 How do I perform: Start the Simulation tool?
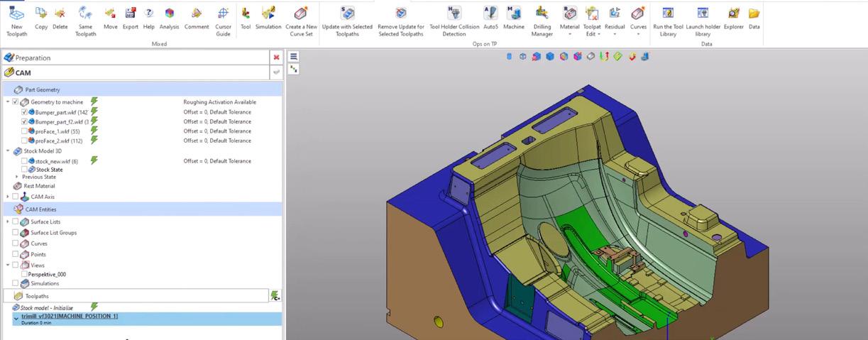[x=268, y=18]
